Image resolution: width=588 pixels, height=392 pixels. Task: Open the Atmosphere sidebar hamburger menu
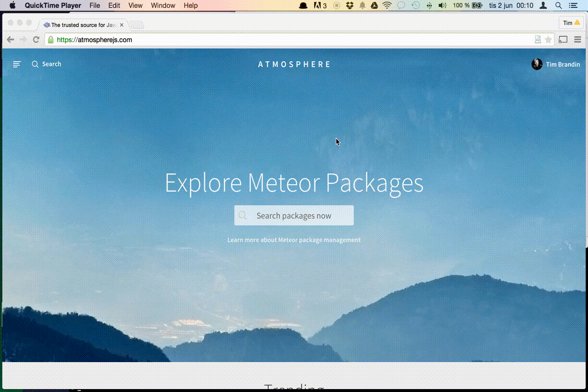(17, 64)
